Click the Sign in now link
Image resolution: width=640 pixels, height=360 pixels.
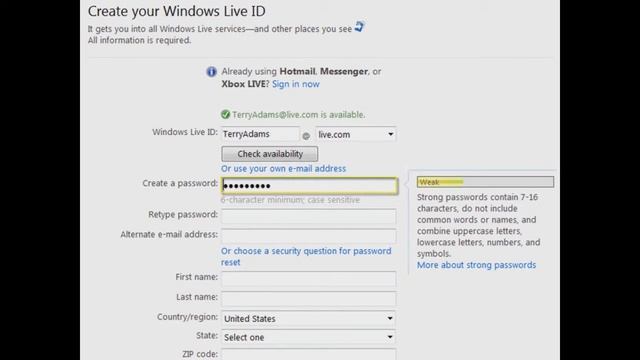(296, 84)
